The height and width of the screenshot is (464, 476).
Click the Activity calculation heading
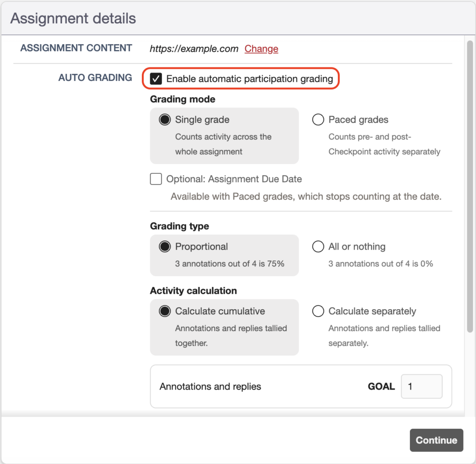coord(193,291)
